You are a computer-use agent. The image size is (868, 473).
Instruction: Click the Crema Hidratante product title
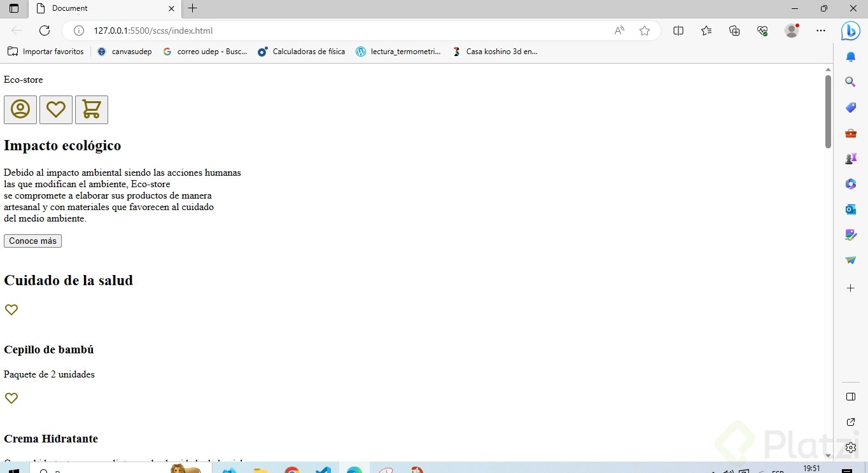(x=51, y=439)
